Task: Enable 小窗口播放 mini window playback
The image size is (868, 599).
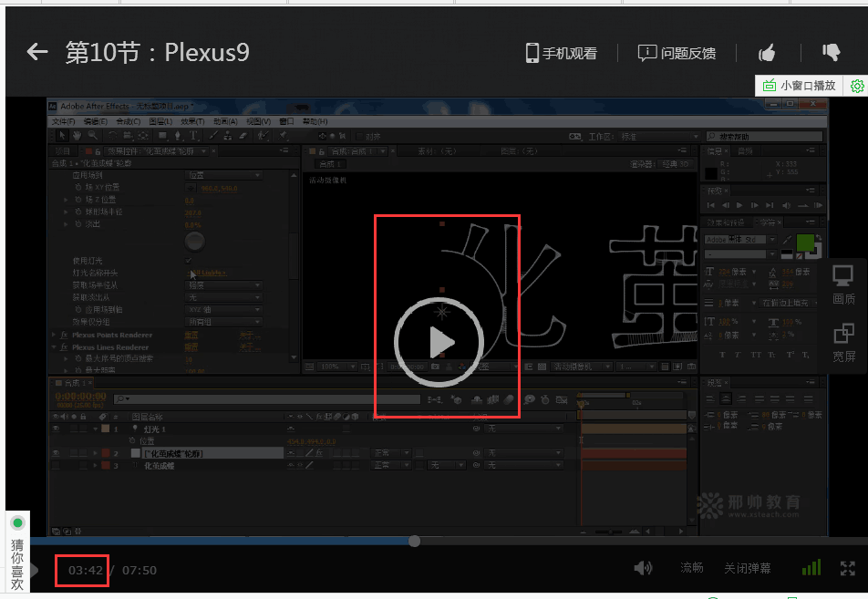Action: click(799, 86)
